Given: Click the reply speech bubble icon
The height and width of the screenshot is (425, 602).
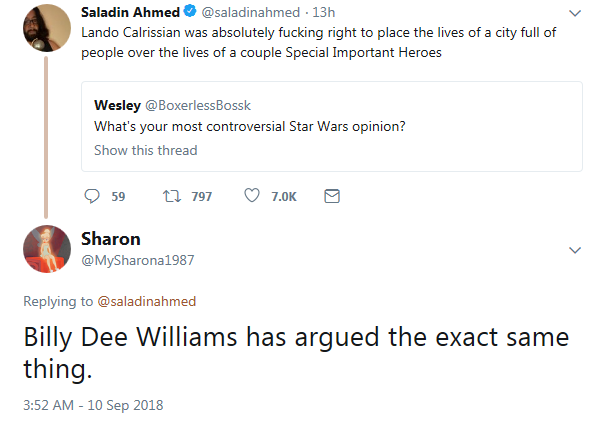Looking at the screenshot, I should click(x=92, y=197).
